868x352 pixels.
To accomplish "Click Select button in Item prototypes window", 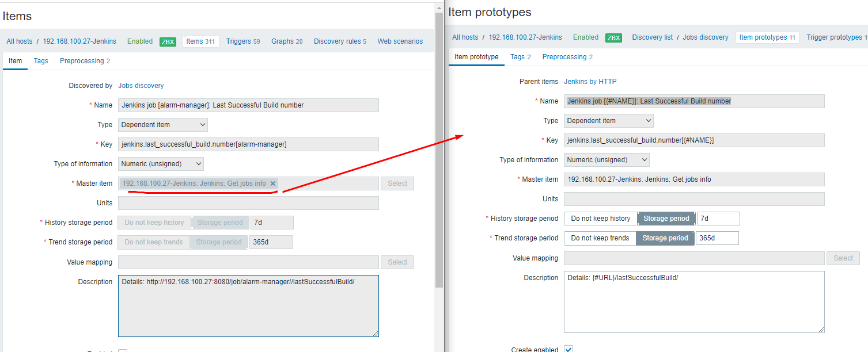I will 843,258.
